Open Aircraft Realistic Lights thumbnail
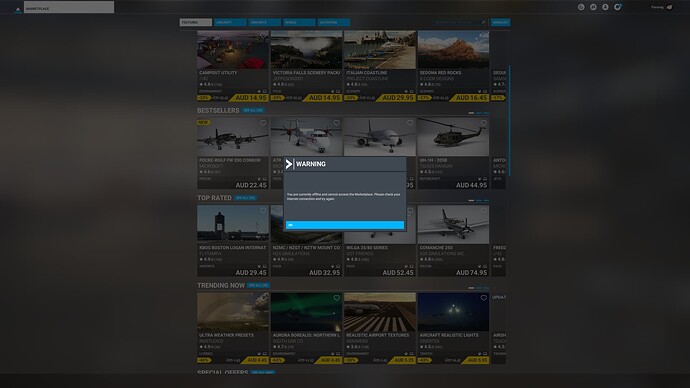 click(x=453, y=312)
